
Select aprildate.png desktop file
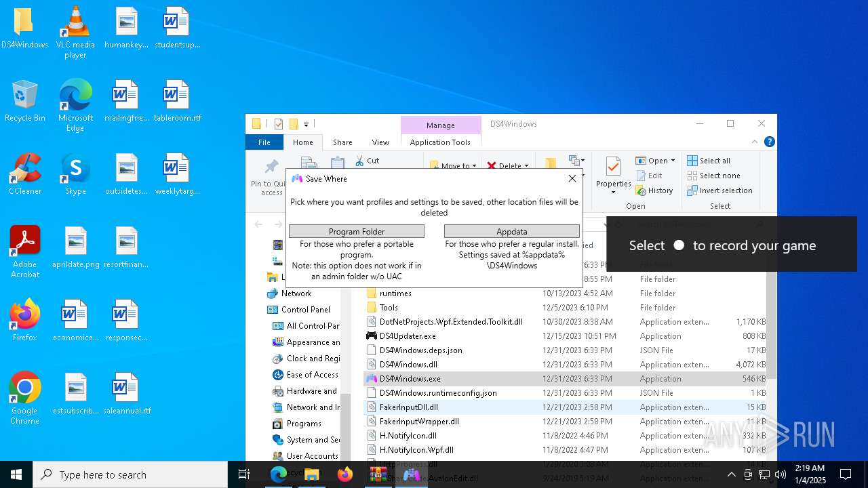tap(75, 248)
